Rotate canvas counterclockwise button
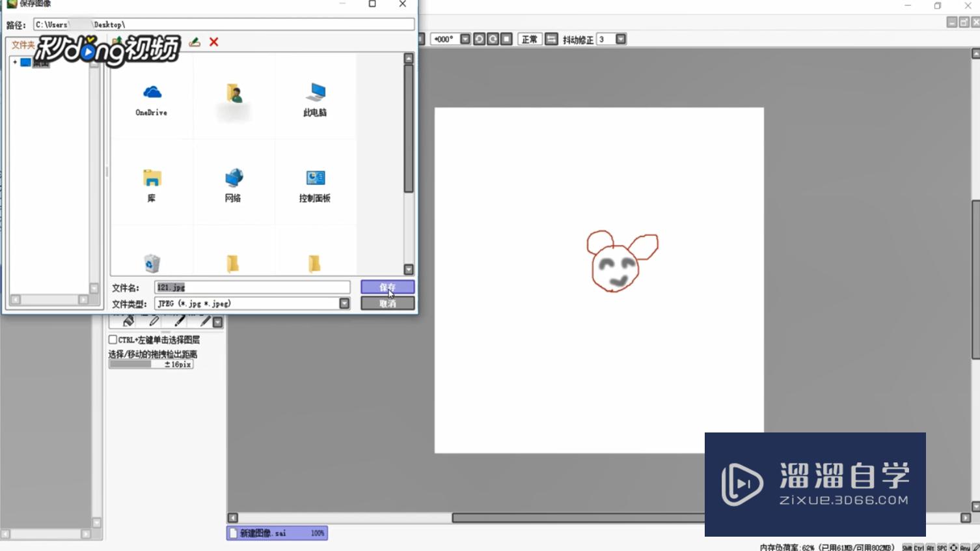 pyautogui.click(x=479, y=39)
